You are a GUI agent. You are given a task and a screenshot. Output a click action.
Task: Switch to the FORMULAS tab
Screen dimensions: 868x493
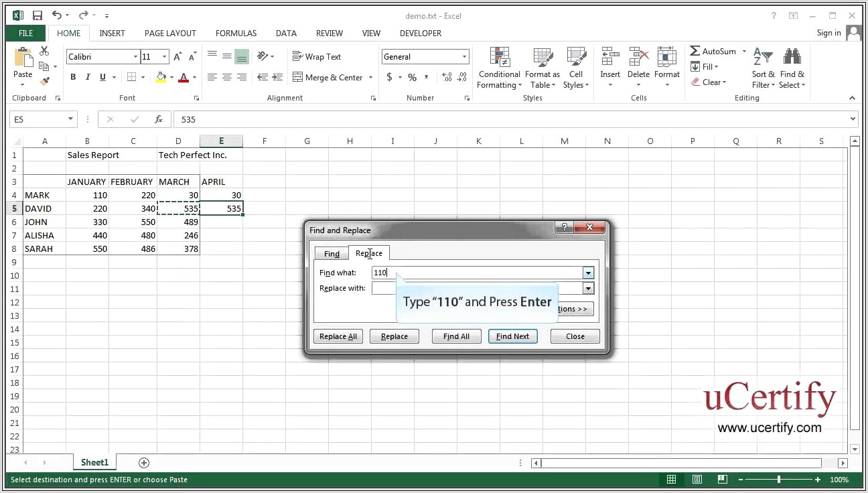point(236,33)
